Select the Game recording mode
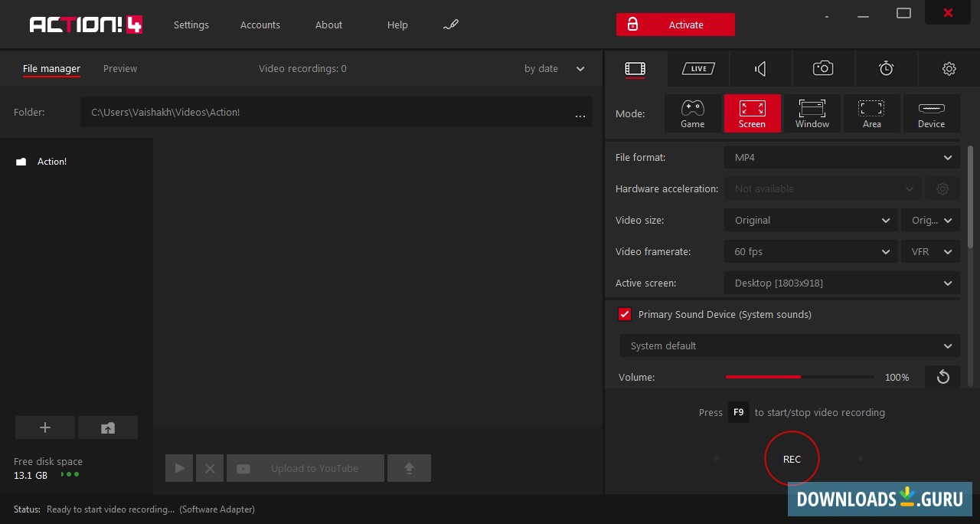Image resolution: width=980 pixels, height=524 pixels. click(692, 113)
